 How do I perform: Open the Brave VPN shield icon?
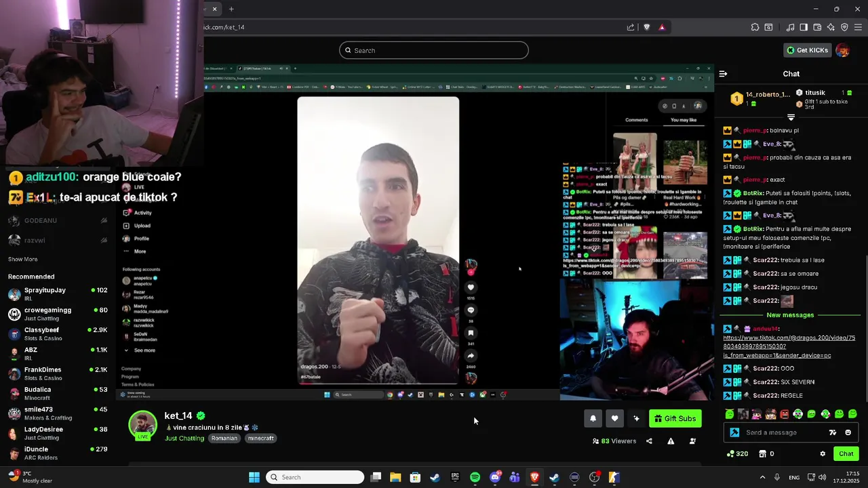pos(844,27)
